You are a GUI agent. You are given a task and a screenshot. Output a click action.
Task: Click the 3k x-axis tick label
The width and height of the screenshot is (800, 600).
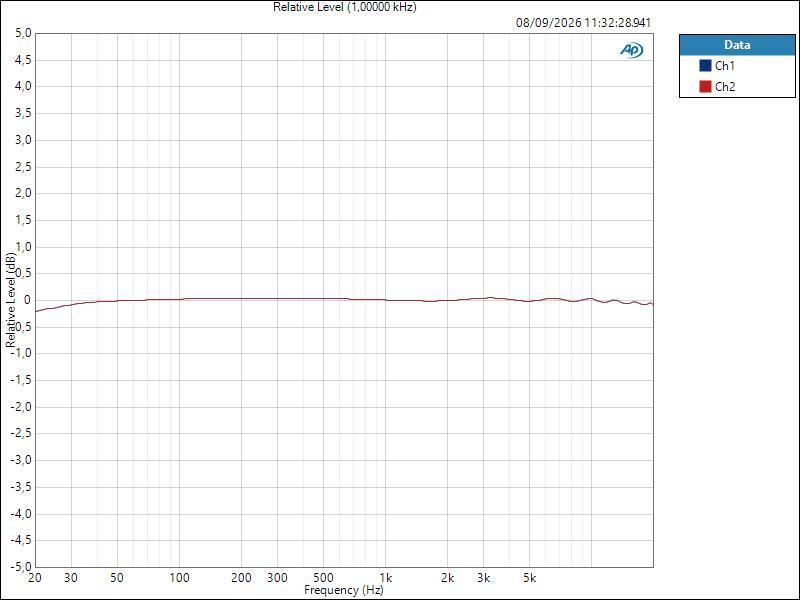pos(484,578)
